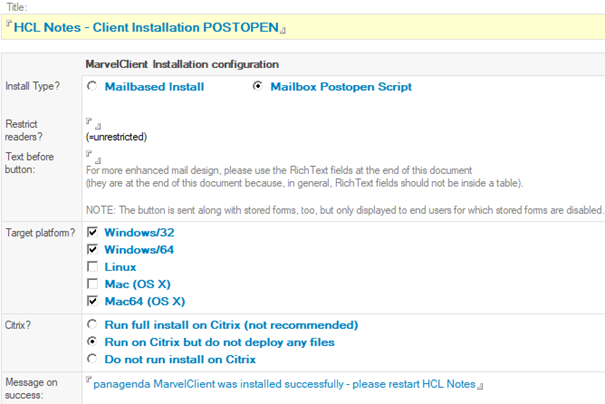This screenshot has width=605, height=404.
Task: Edit the Message on success text field
Action: pyautogui.click(x=284, y=384)
